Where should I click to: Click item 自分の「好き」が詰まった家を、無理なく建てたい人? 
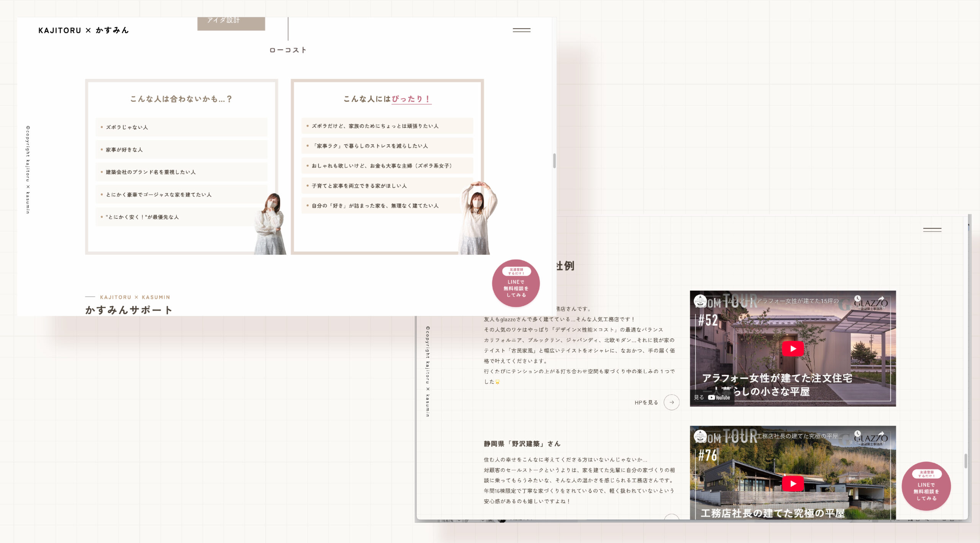point(387,205)
